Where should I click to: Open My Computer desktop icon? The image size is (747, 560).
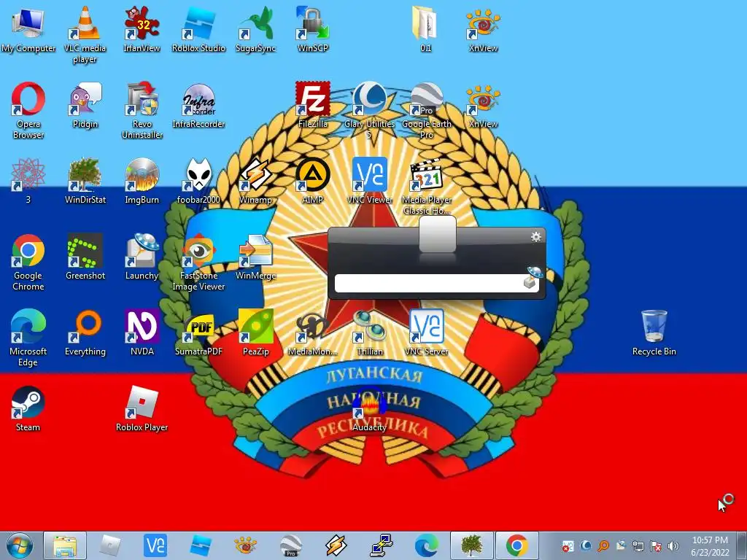pos(28,29)
